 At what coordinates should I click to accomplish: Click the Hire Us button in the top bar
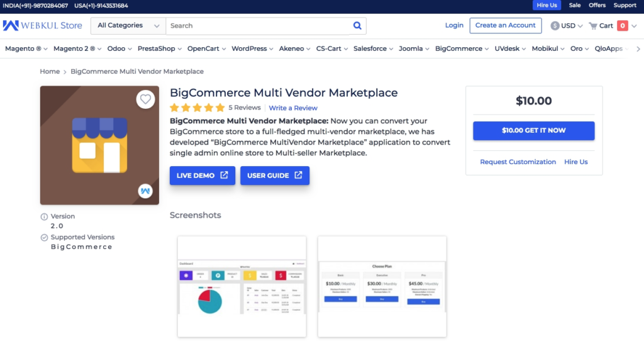(x=547, y=5)
